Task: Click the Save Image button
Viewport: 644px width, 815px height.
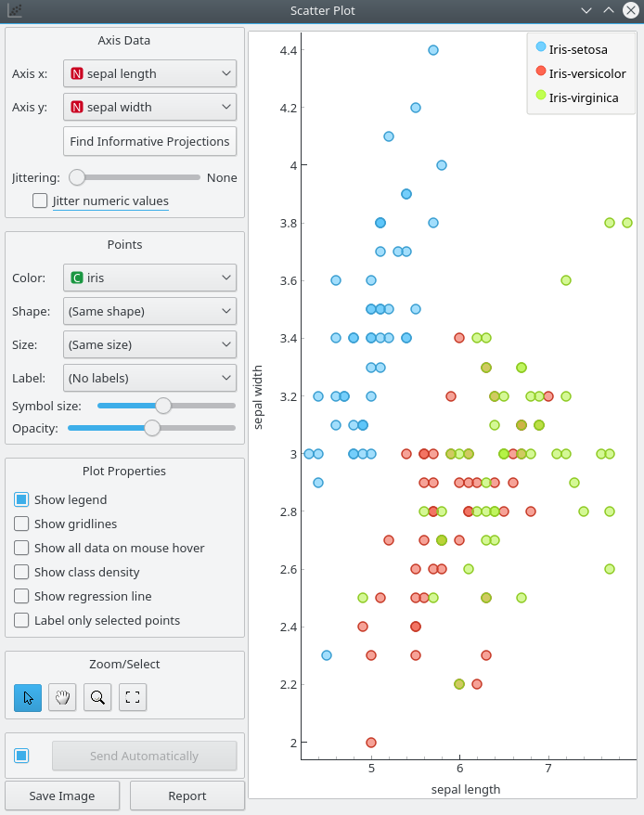Action: point(62,796)
